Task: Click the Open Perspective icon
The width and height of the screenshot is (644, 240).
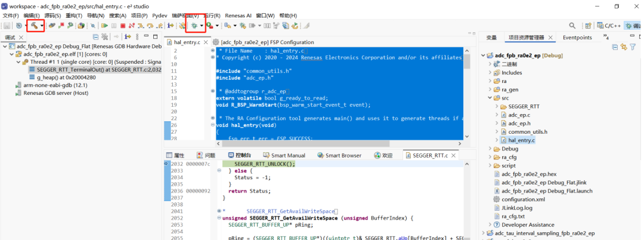Action: click(588, 26)
